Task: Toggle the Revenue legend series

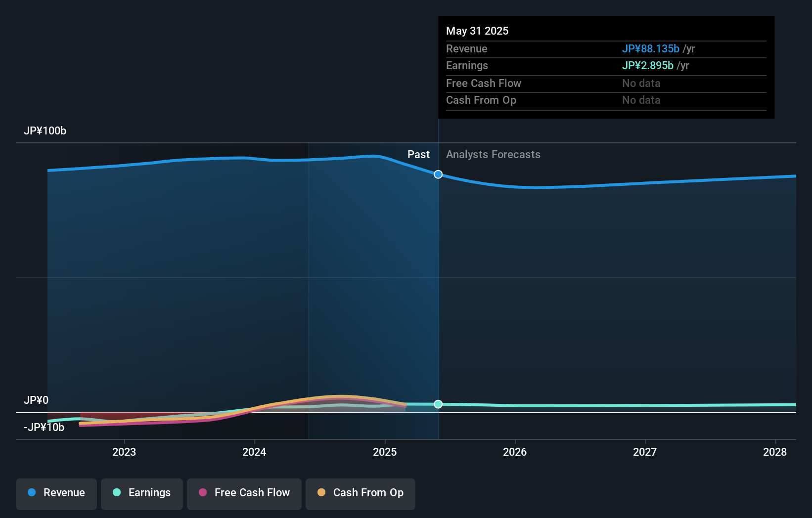Action: 56,494
